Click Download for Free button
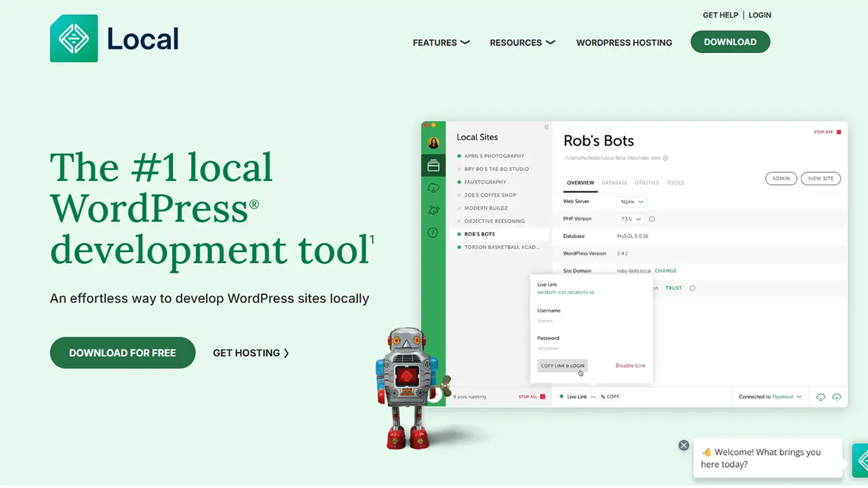868x488 pixels. coord(123,353)
